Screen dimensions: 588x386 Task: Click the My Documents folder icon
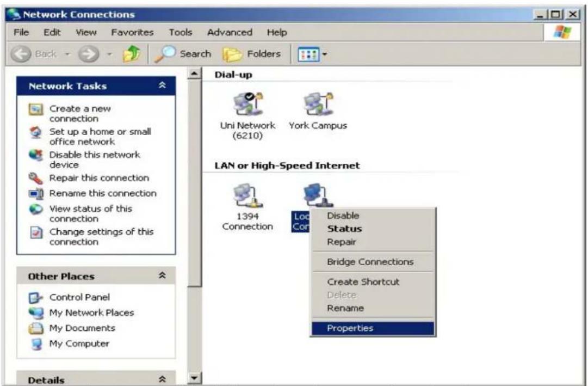coord(36,328)
